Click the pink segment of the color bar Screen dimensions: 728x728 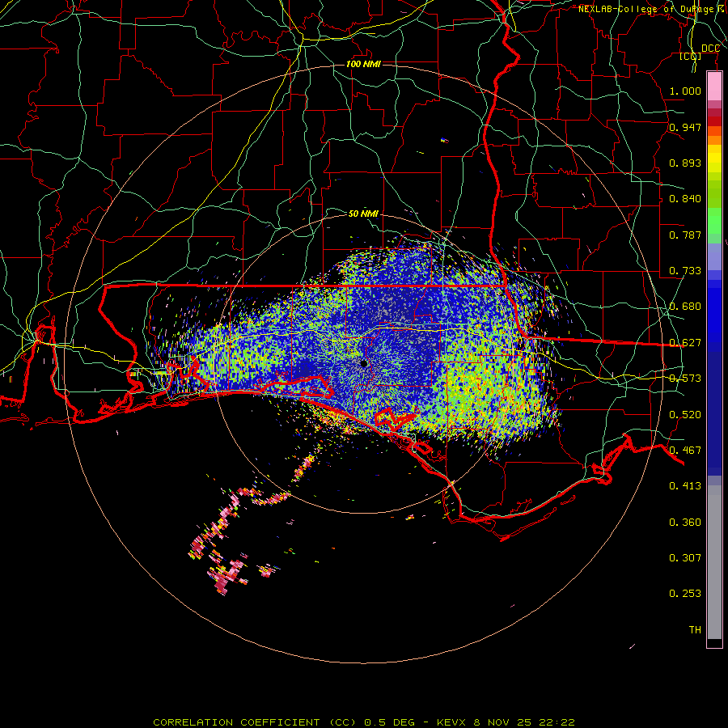[x=714, y=87]
